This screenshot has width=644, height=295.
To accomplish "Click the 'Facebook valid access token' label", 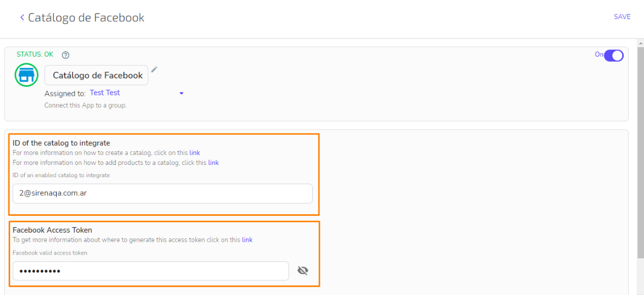I will (50, 253).
